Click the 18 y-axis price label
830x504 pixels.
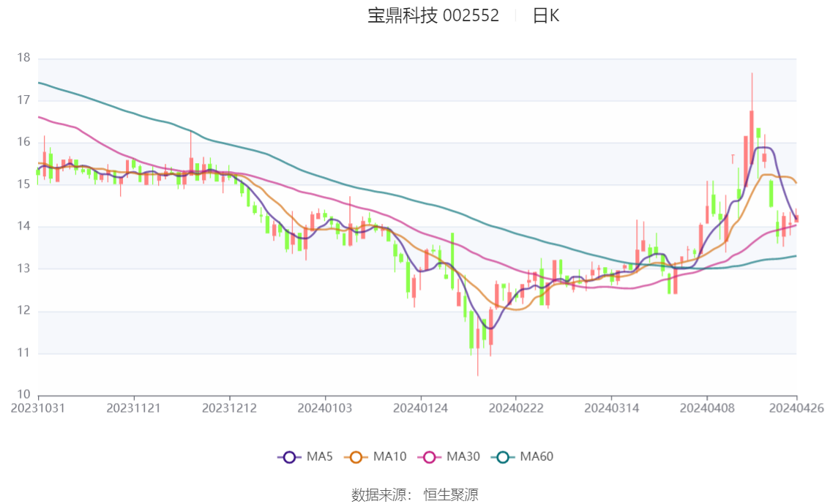pyautogui.click(x=24, y=58)
